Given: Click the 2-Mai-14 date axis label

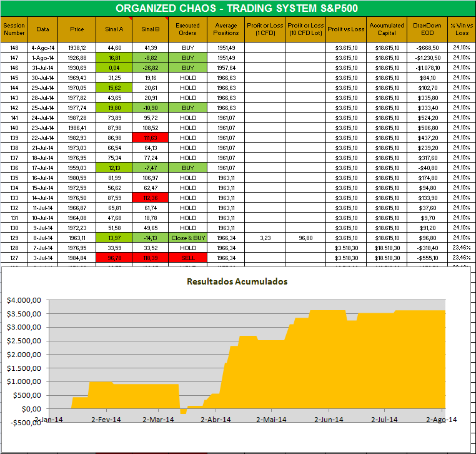Looking at the screenshot, I should click(271, 420).
